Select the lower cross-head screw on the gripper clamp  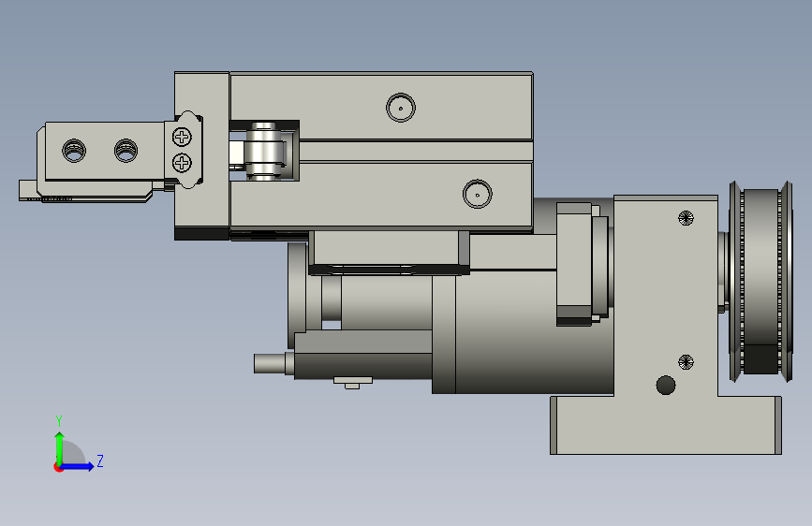click(182, 163)
